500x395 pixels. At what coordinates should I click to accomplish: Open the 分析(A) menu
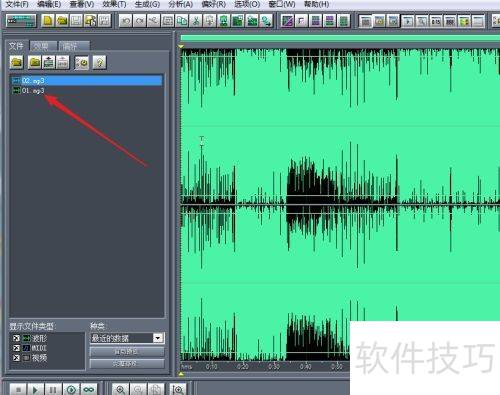pyautogui.click(x=181, y=4)
